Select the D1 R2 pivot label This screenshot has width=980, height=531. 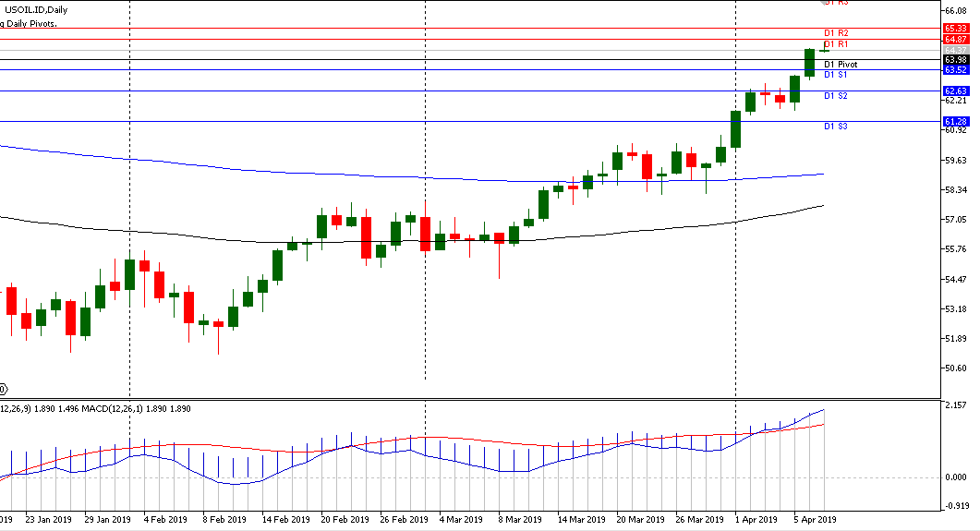click(x=836, y=32)
